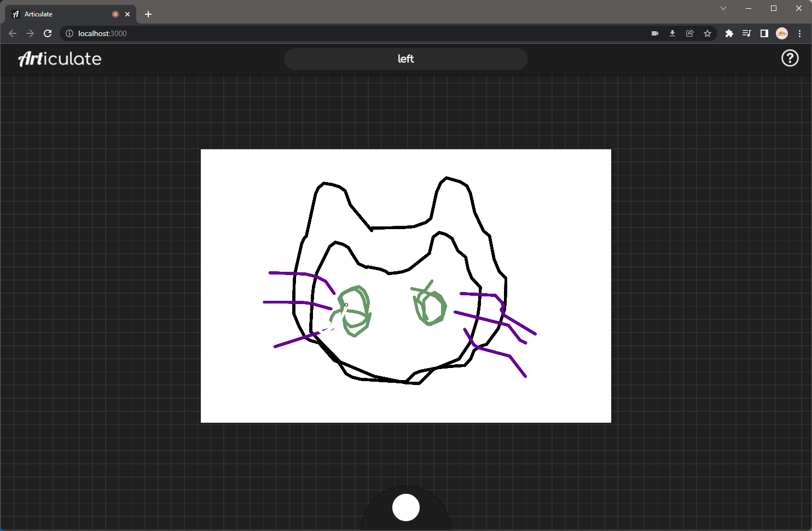Screen dimensions: 812x531
Task: Bookmark this page with star icon
Action: click(x=707, y=33)
